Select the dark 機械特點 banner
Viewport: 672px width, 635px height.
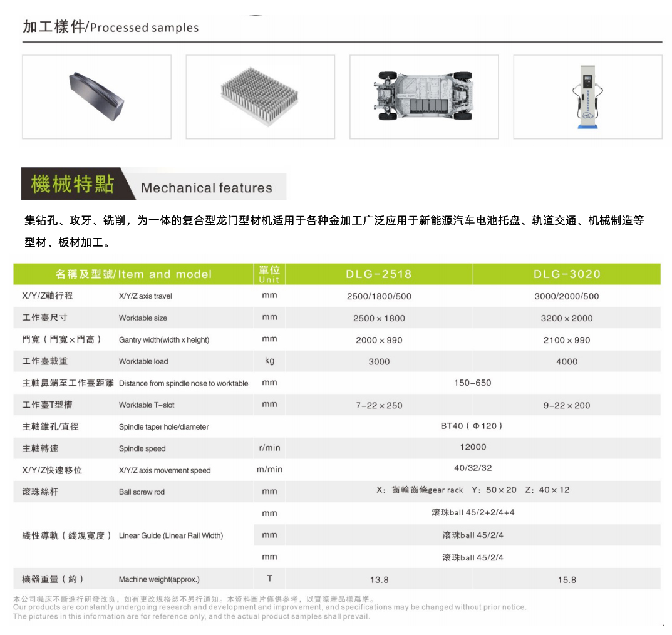tap(73, 185)
